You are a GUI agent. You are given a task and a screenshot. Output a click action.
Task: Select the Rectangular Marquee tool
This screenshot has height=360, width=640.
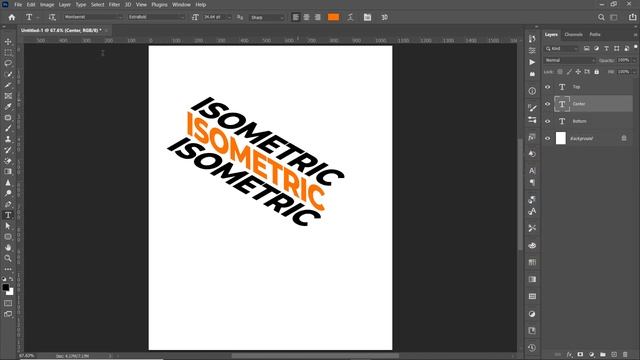point(8,53)
